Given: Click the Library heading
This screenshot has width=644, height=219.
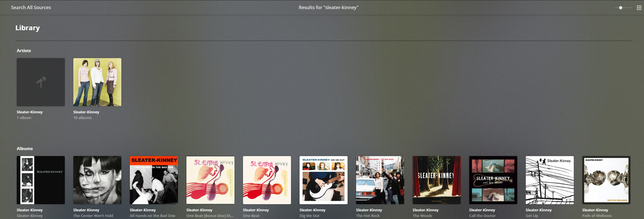Looking at the screenshot, I should 28,28.
